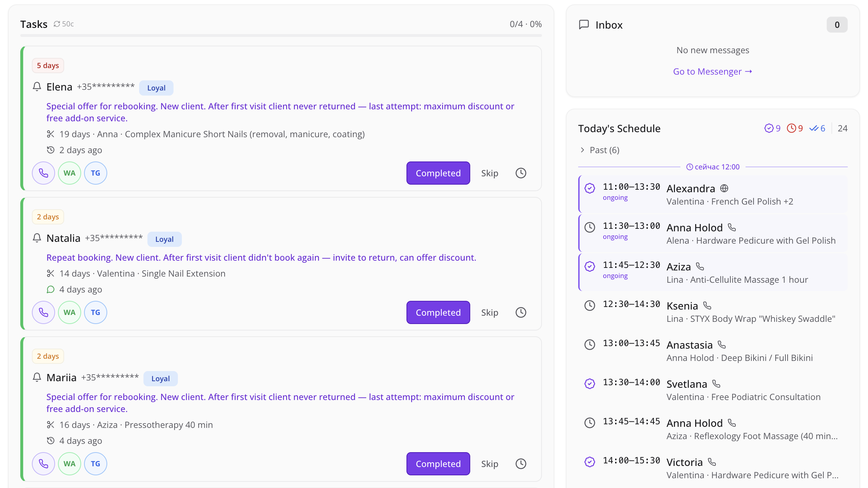Image resolution: width=868 pixels, height=488 pixels.
Task: Call Natalia using phone icon
Action: click(x=43, y=312)
